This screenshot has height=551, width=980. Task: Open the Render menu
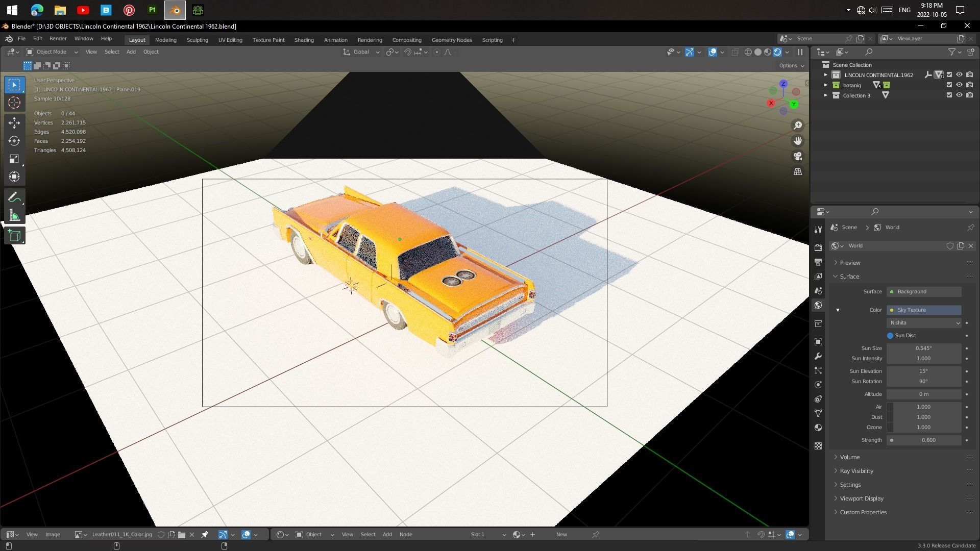(x=58, y=39)
